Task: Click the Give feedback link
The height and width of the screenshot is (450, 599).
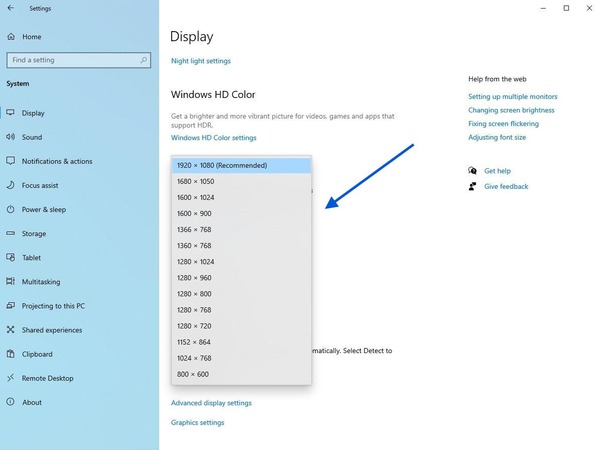Action: coord(506,186)
